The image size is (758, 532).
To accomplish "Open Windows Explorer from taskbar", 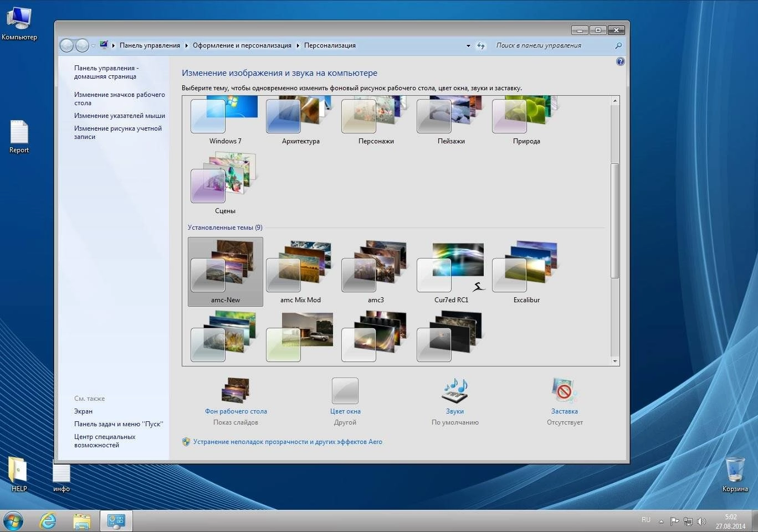I will (x=81, y=521).
